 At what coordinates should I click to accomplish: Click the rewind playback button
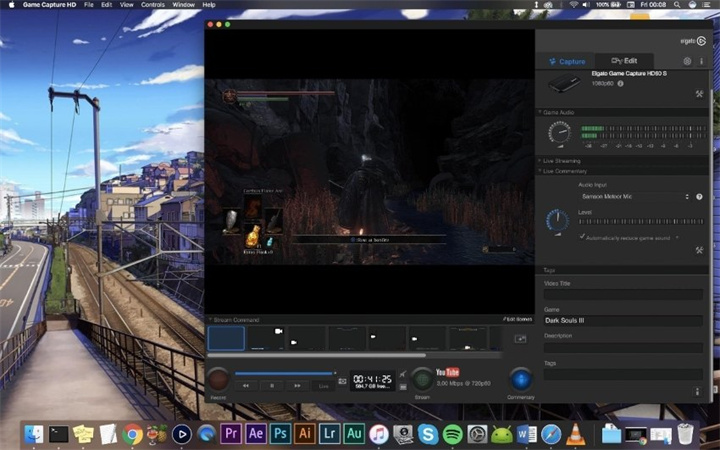[246, 386]
